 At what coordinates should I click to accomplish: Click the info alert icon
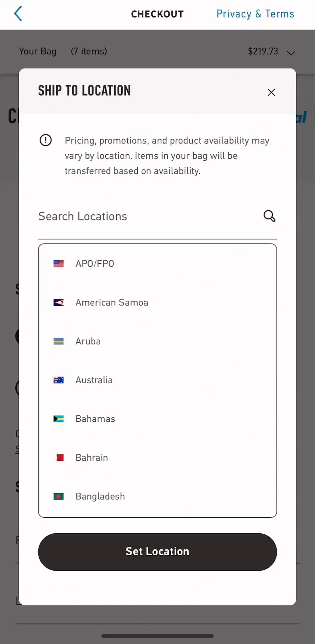coord(45,140)
